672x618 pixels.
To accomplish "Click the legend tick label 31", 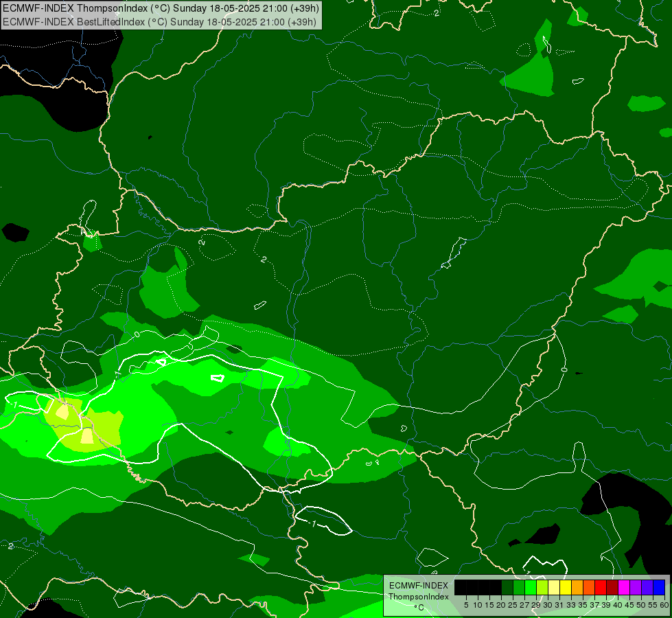I will [x=559, y=605].
